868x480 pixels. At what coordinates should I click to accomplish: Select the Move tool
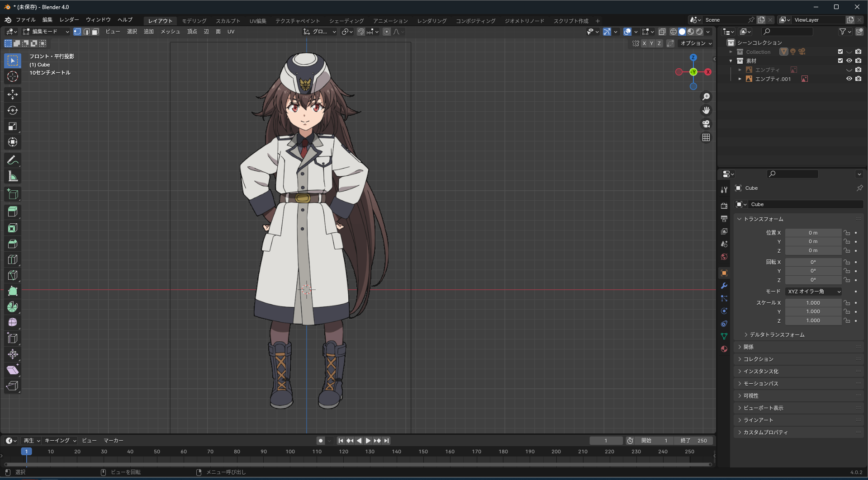click(x=13, y=94)
